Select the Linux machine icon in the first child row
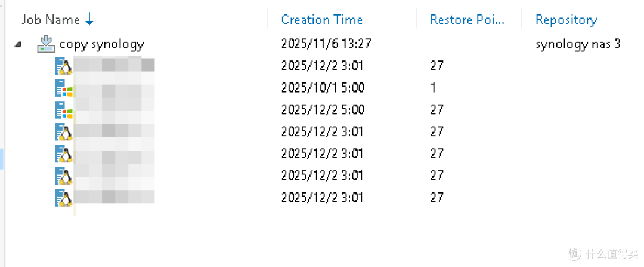The height and width of the screenshot is (267, 644). click(x=64, y=66)
